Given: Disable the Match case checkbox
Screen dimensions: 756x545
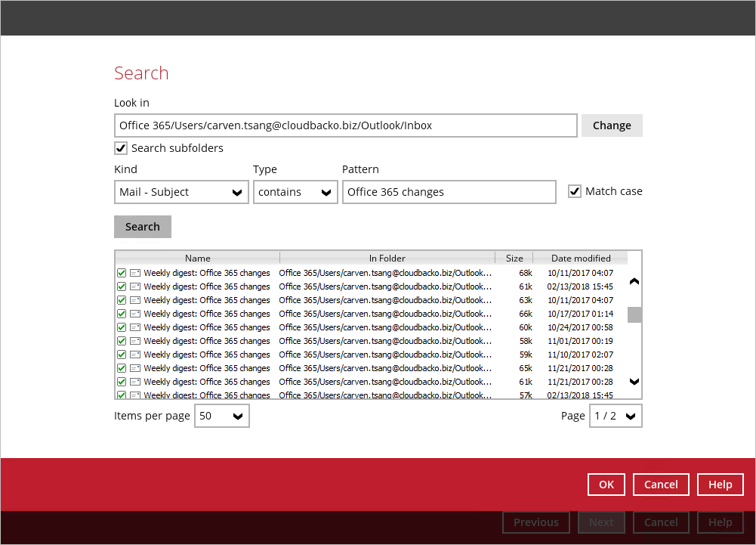Looking at the screenshot, I should (575, 191).
